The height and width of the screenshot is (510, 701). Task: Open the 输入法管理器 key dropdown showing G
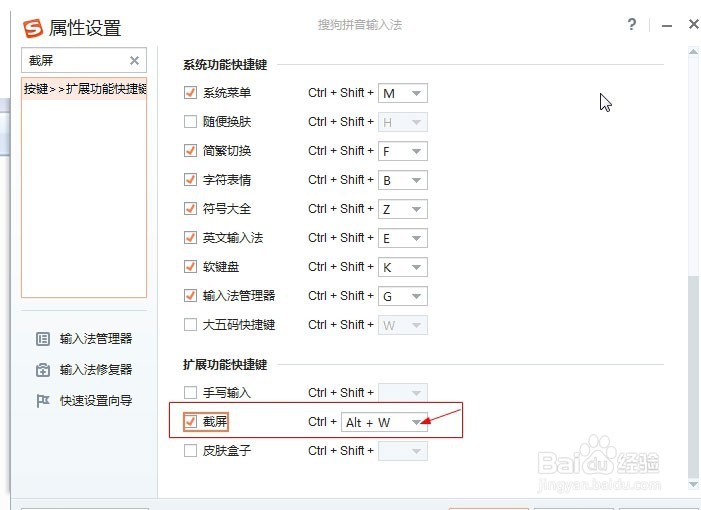point(403,296)
